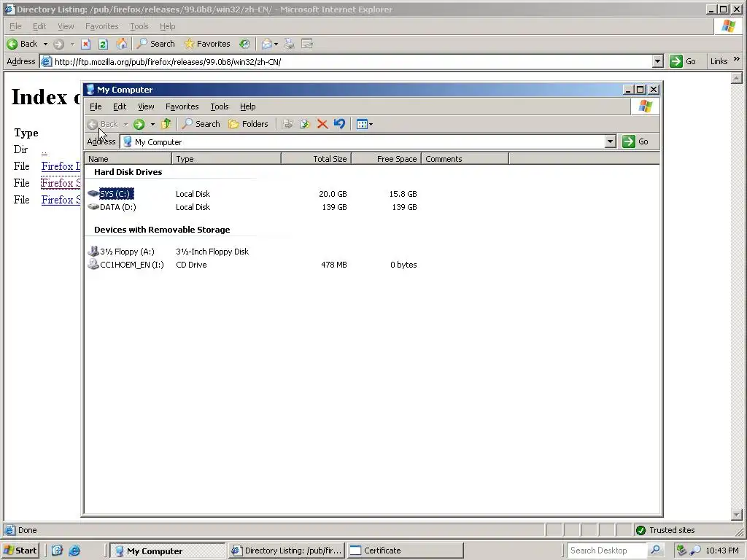Sort by Name column header

128,158
